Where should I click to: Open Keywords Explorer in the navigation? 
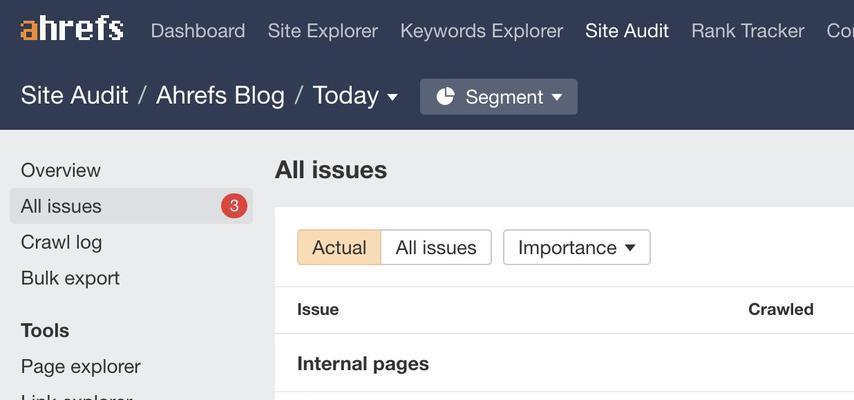click(481, 31)
